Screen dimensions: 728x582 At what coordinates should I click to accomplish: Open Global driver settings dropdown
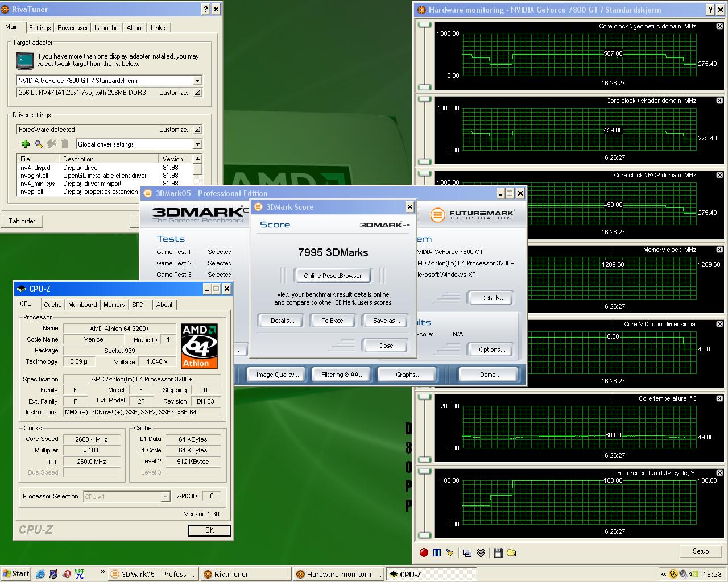197,144
